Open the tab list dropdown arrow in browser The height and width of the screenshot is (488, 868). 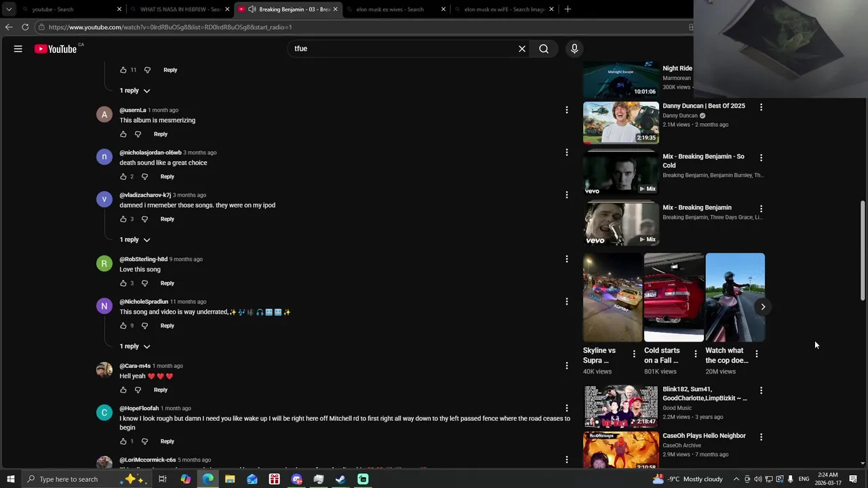9,9
